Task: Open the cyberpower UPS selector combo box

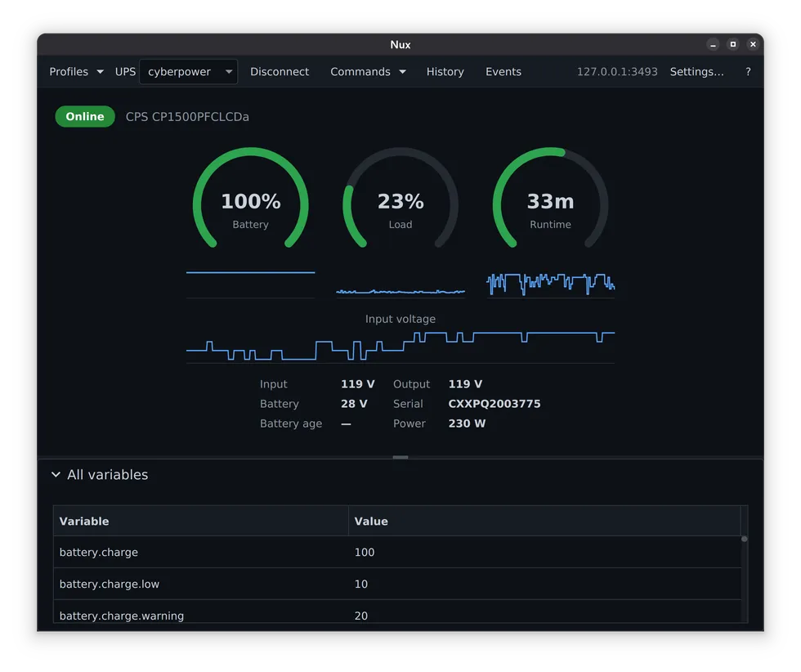Action: tap(189, 72)
